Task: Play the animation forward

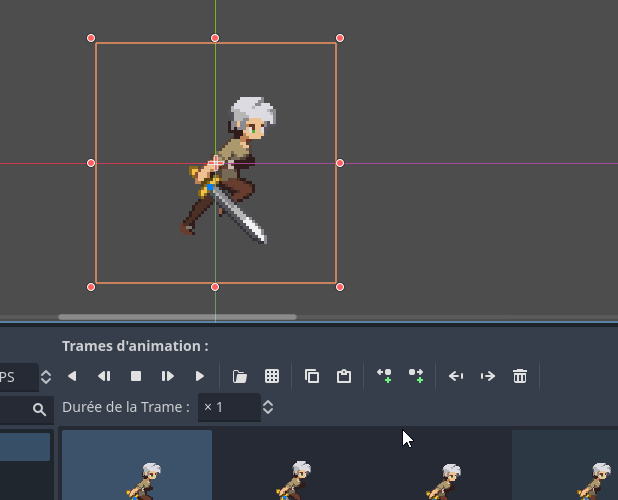Action: coord(200,376)
